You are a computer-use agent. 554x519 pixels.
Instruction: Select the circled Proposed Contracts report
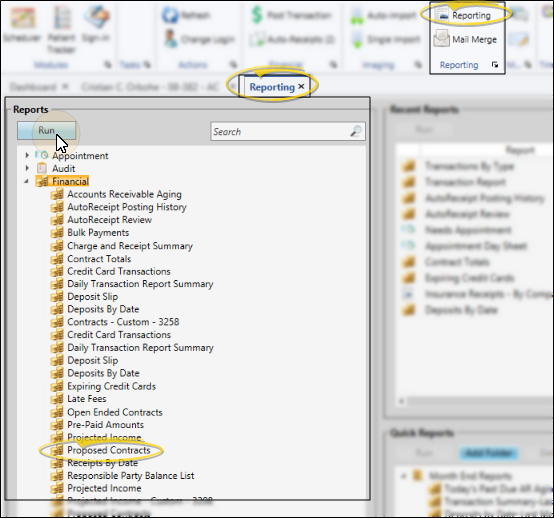[109, 450]
